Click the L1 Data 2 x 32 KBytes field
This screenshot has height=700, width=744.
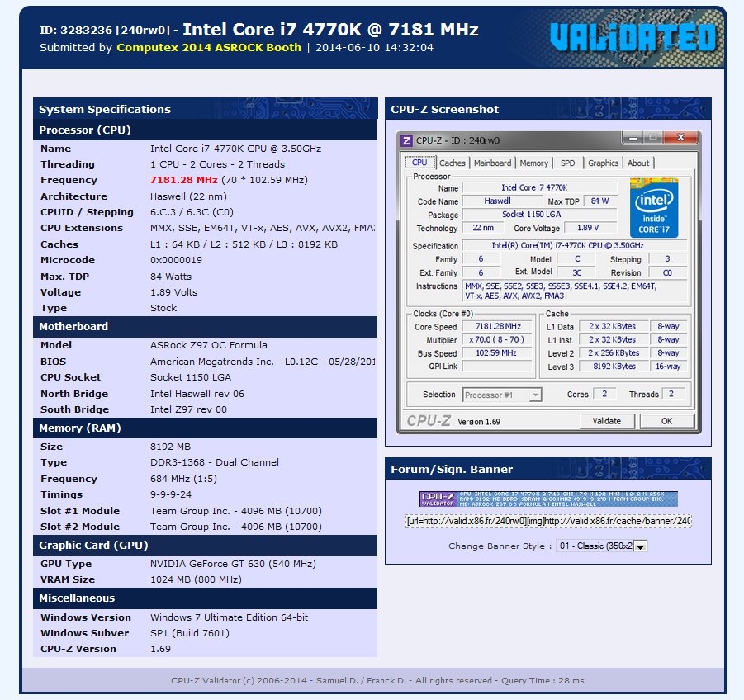[613, 326]
